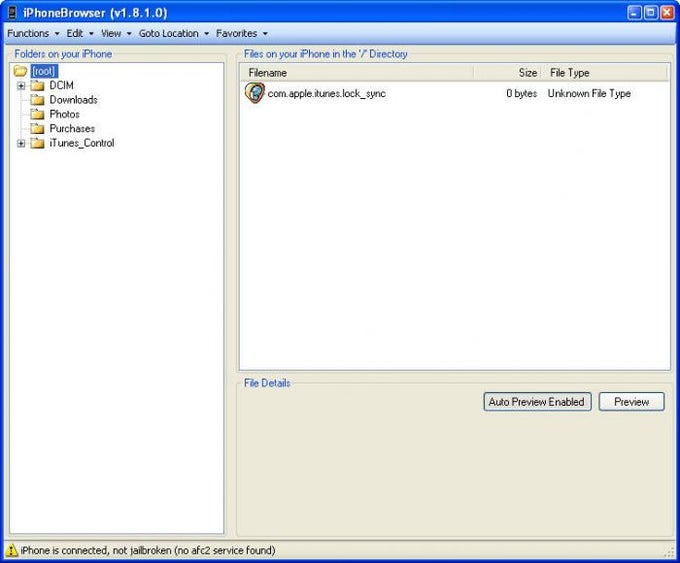Click the 'not jailbroken' status message
Viewport: 680px width, 563px height.
click(x=148, y=550)
